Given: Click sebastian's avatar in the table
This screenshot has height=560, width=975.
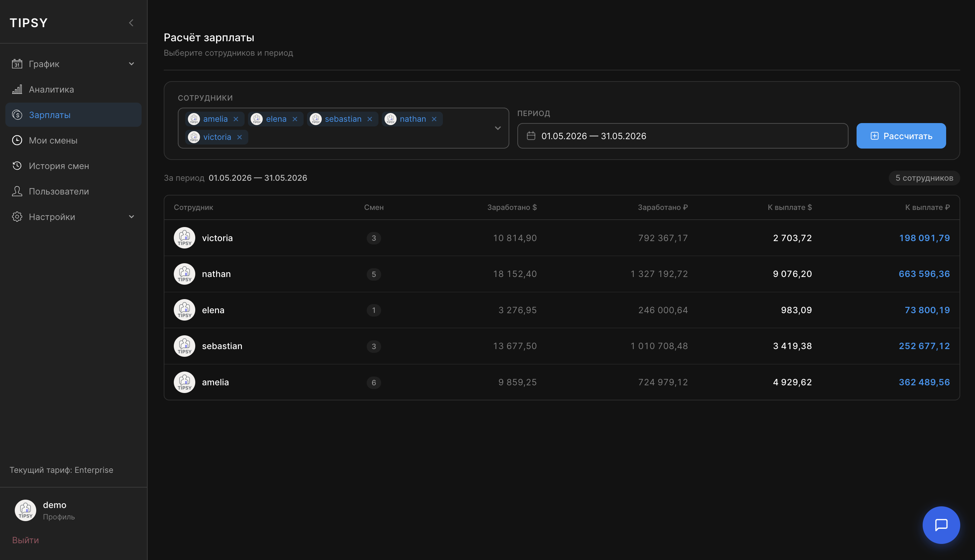Looking at the screenshot, I should (x=185, y=346).
